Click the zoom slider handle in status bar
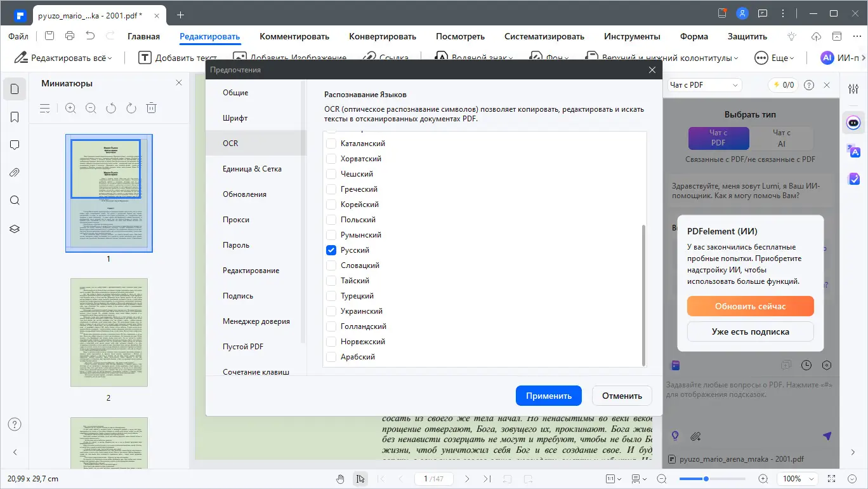Screen dimensions: 868x489 click(x=706, y=479)
